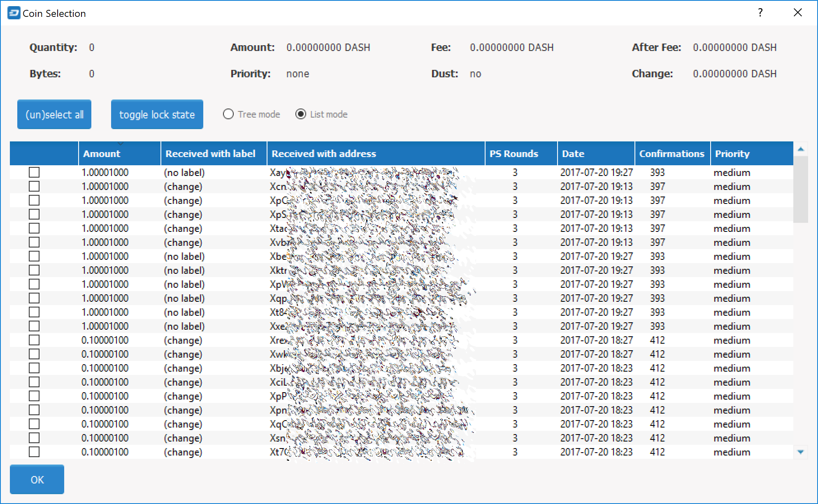
Task: Sort by Received with label column
Action: coord(214,153)
